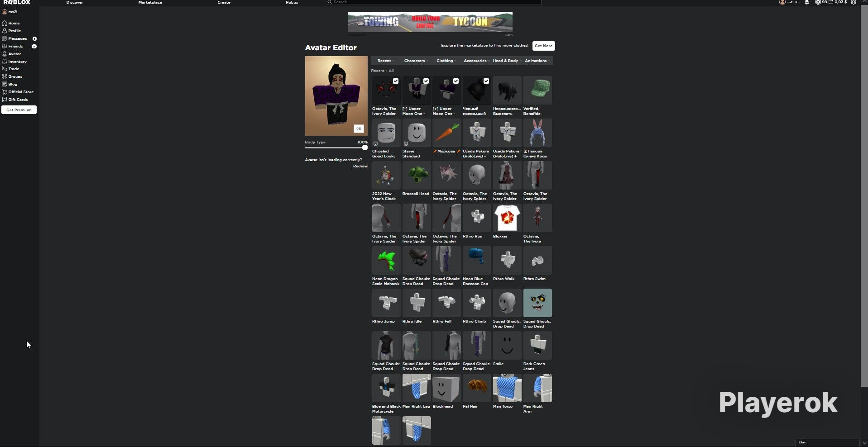Screen dimensions: 868x447
Task: Select the Avatar icon in the sidebar
Action: pyautogui.click(x=5, y=54)
